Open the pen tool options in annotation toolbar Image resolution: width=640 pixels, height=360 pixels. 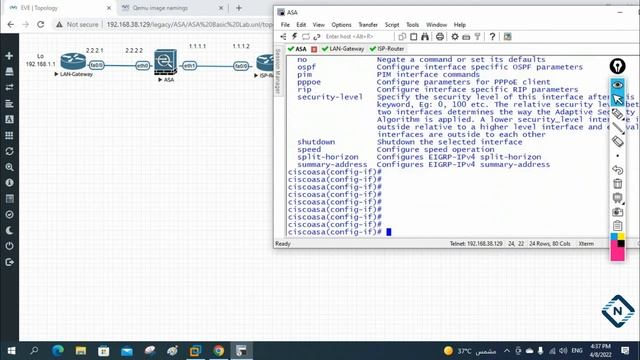point(618,114)
